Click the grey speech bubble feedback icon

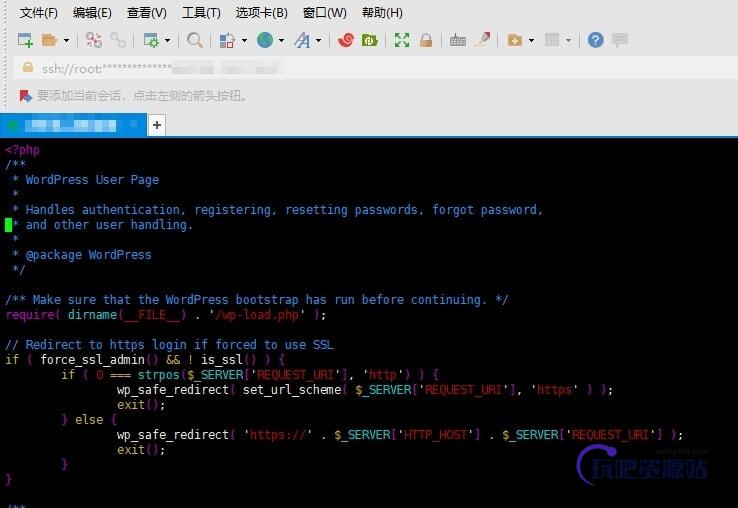click(x=620, y=40)
